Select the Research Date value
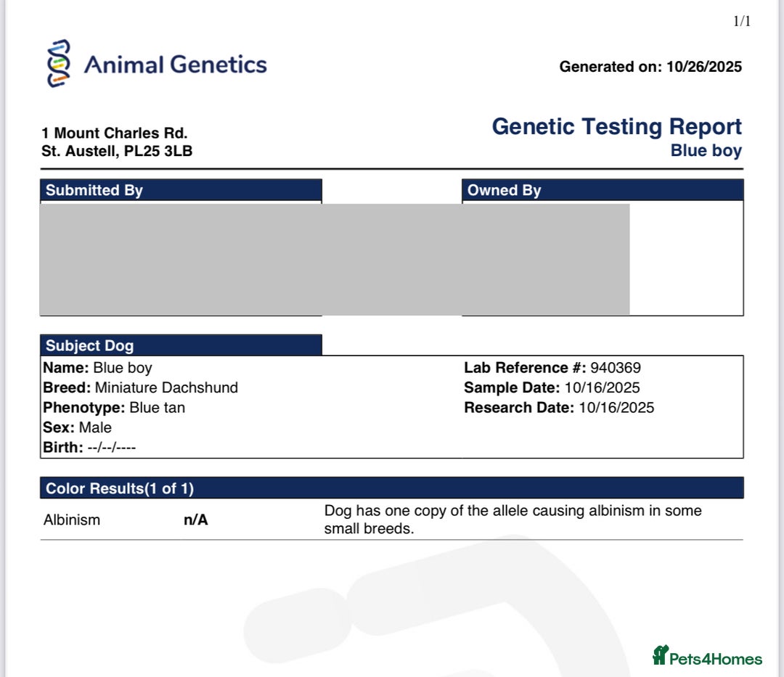Image resolution: width=784 pixels, height=677 pixels. 616,407
